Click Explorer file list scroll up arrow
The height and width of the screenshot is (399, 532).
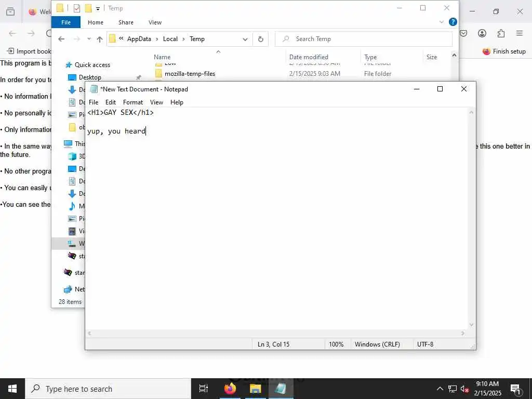pos(454,55)
